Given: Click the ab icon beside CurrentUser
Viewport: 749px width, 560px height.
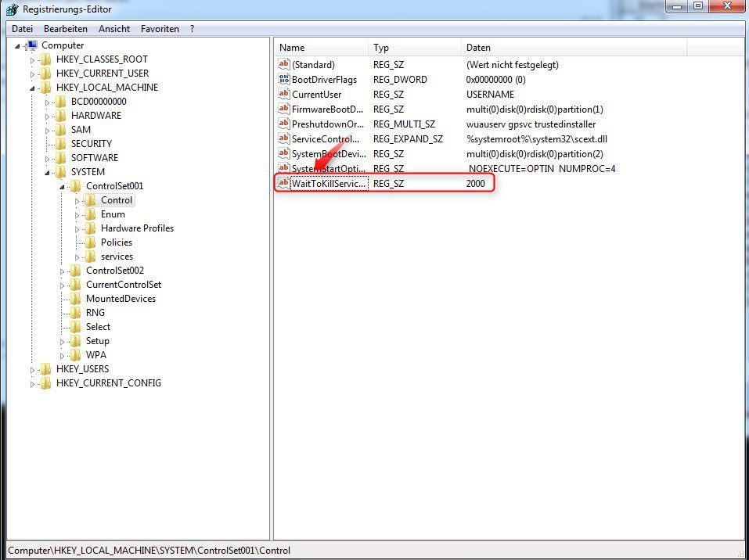Looking at the screenshot, I should (x=284, y=94).
